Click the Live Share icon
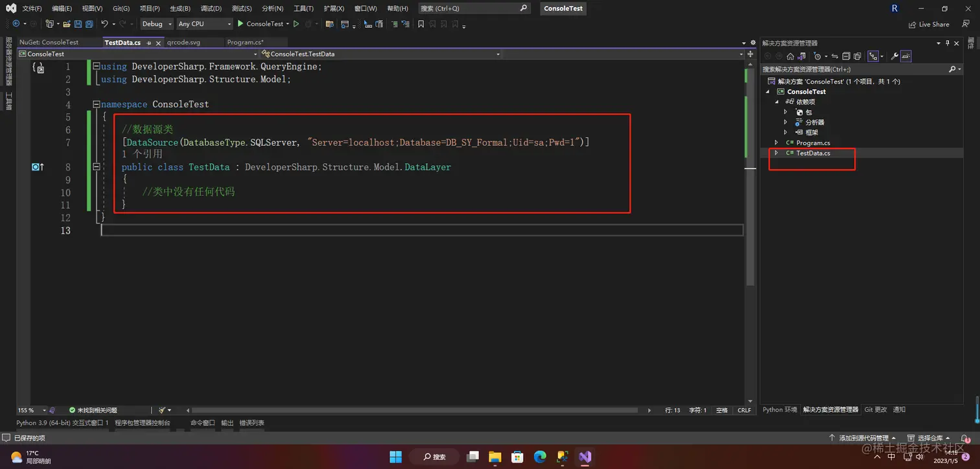 click(912, 25)
